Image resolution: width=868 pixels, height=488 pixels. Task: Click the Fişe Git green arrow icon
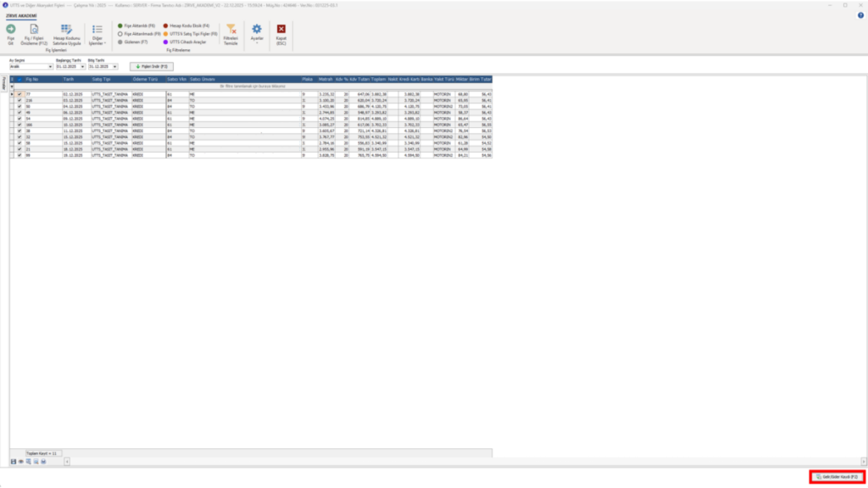pyautogui.click(x=10, y=30)
